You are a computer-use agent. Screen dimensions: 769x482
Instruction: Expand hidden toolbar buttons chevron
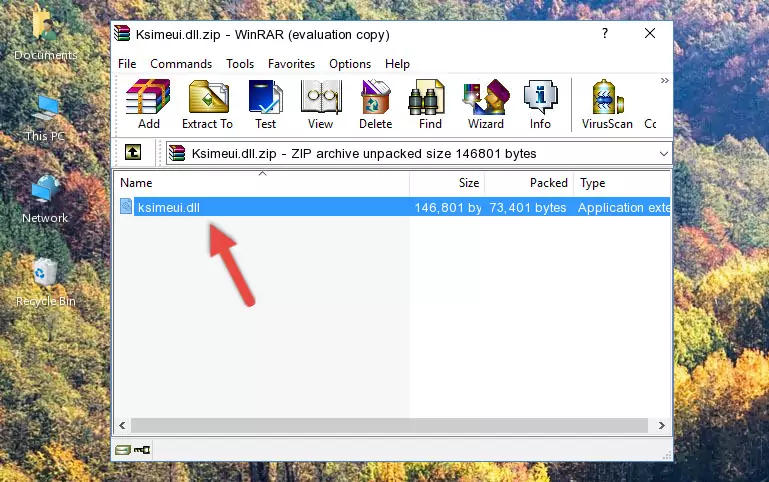[x=665, y=80]
